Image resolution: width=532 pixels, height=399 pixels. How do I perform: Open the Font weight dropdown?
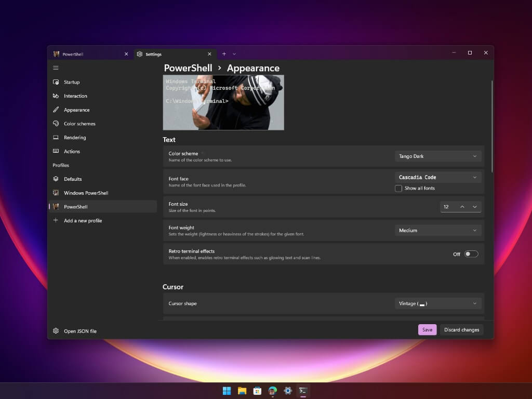(x=438, y=230)
